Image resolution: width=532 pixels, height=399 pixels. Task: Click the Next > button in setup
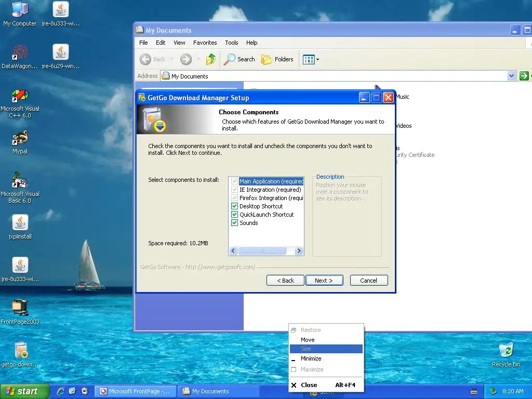(x=324, y=280)
